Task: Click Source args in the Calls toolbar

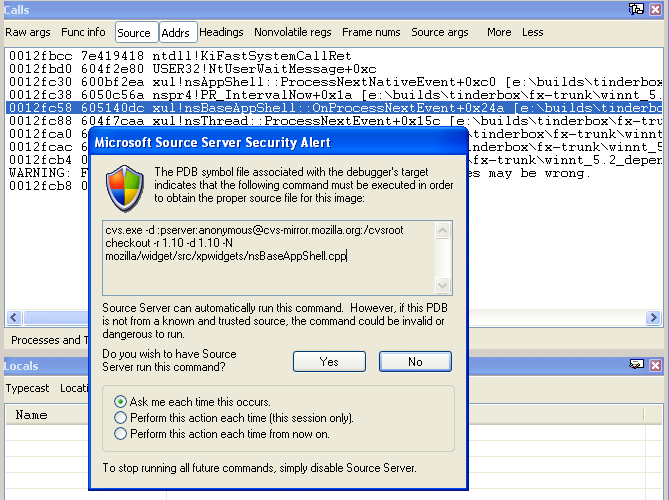Action: coord(440,33)
